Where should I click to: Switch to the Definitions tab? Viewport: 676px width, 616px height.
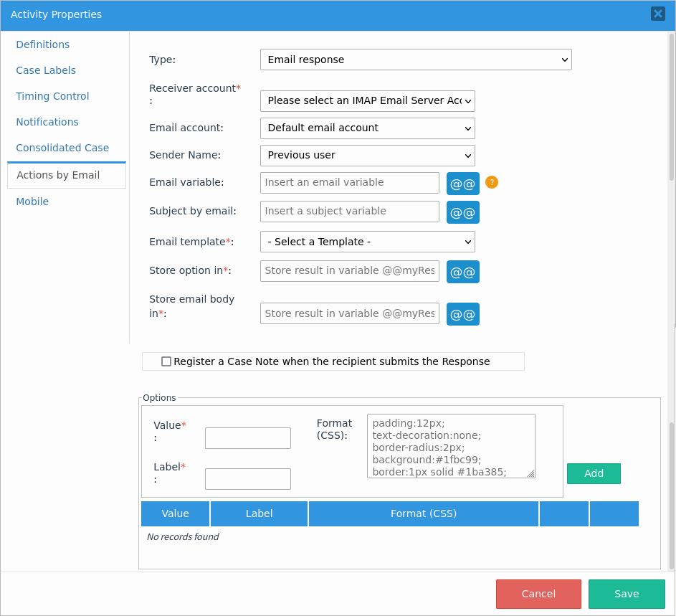[43, 44]
